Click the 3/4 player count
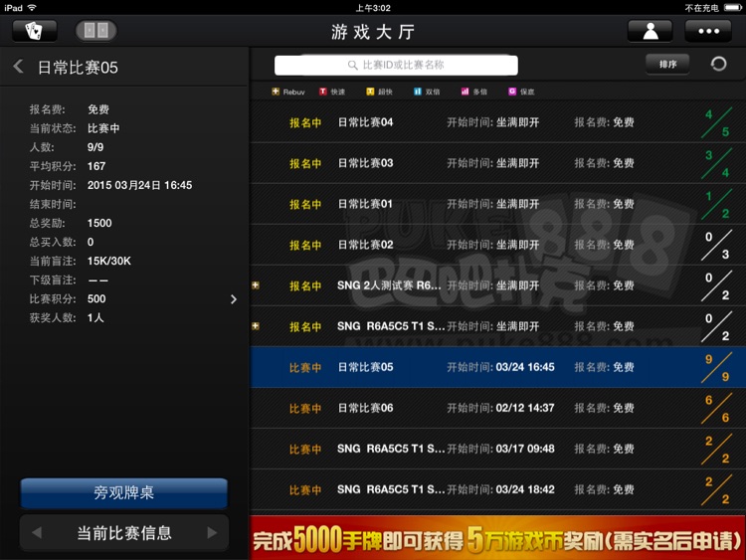 tap(717, 164)
